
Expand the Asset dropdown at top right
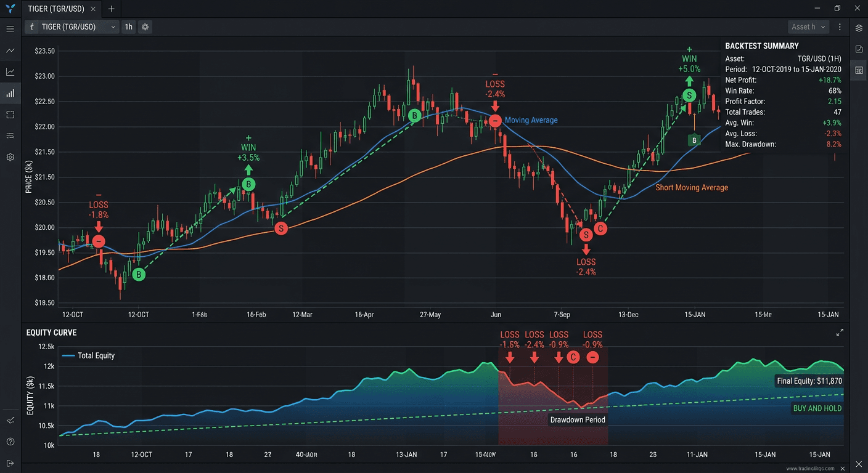[808, 26]
